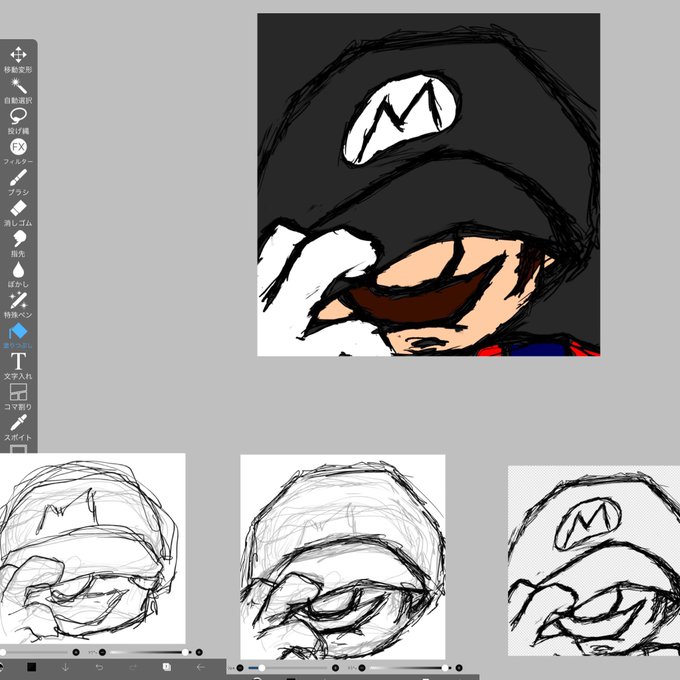Open the FX Filter (フィルター) tool
The width and height of the screenshot is (680, 680).
coord(18,152)
